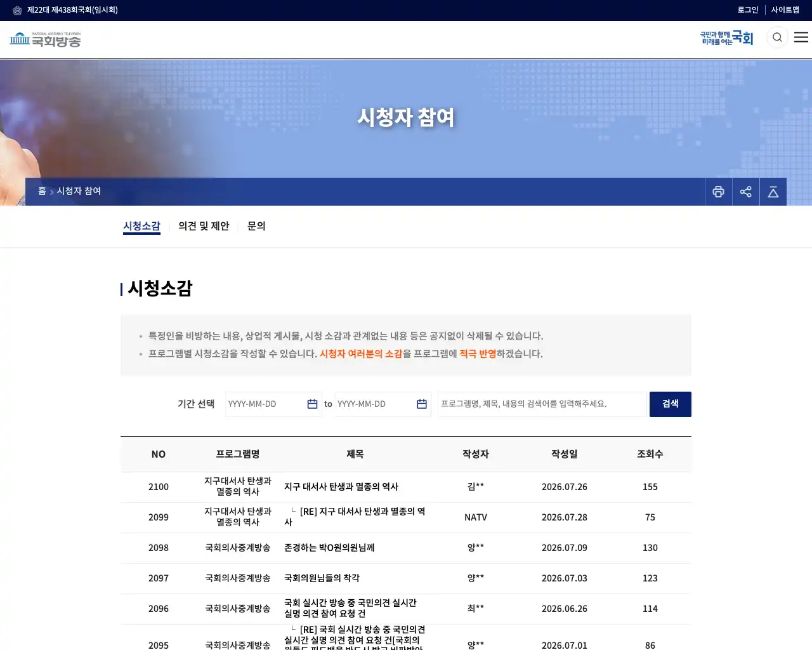
Task: Click the 프로그램명 column header
Action: pos(238,454)
